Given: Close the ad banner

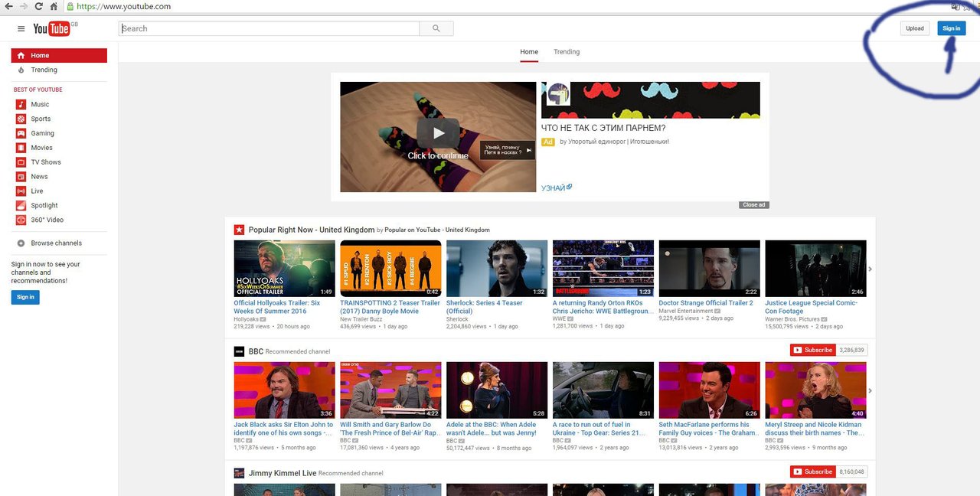Looking at the screenshot, I should click(x=753, y=205).
